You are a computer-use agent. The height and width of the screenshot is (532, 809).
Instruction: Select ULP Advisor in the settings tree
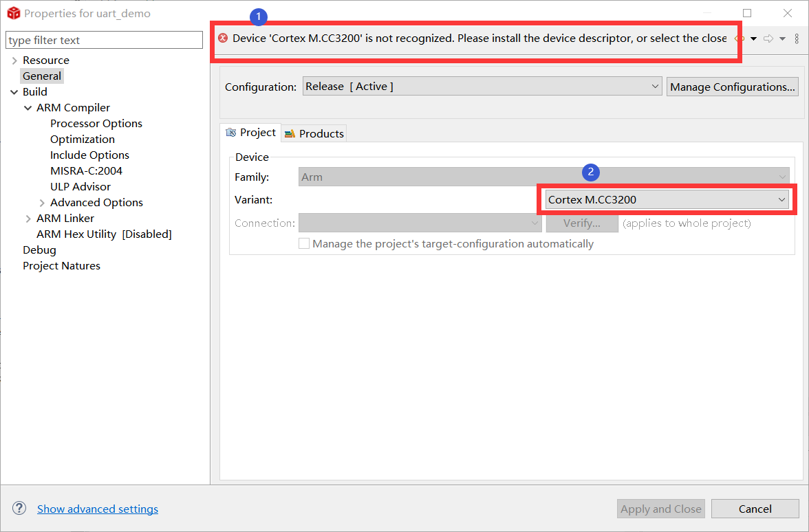pyautogui.click(x=80, y=186)
